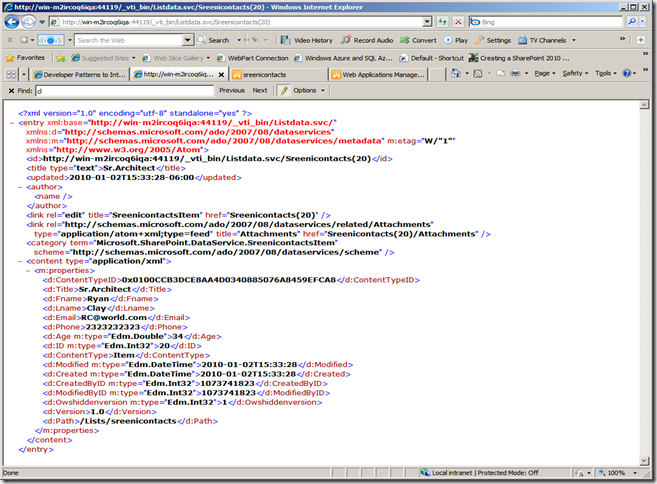Go back to the previous page
657x484 pixels.
click(x=12, y=22)
